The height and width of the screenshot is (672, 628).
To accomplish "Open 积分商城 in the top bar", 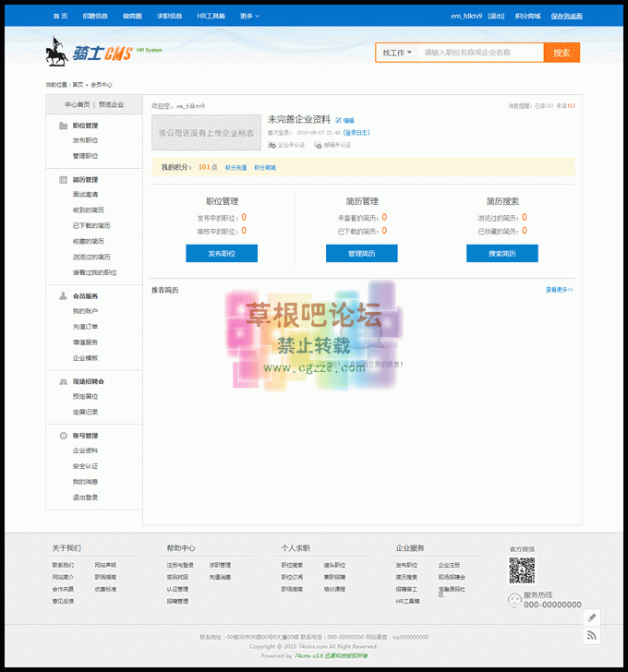I will coord(527,16).
